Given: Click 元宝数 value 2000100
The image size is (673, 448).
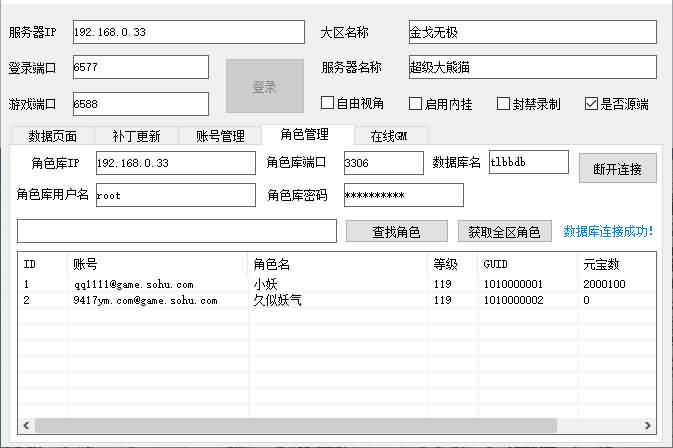Looking at the screenshot, I should tap(604, 284).
